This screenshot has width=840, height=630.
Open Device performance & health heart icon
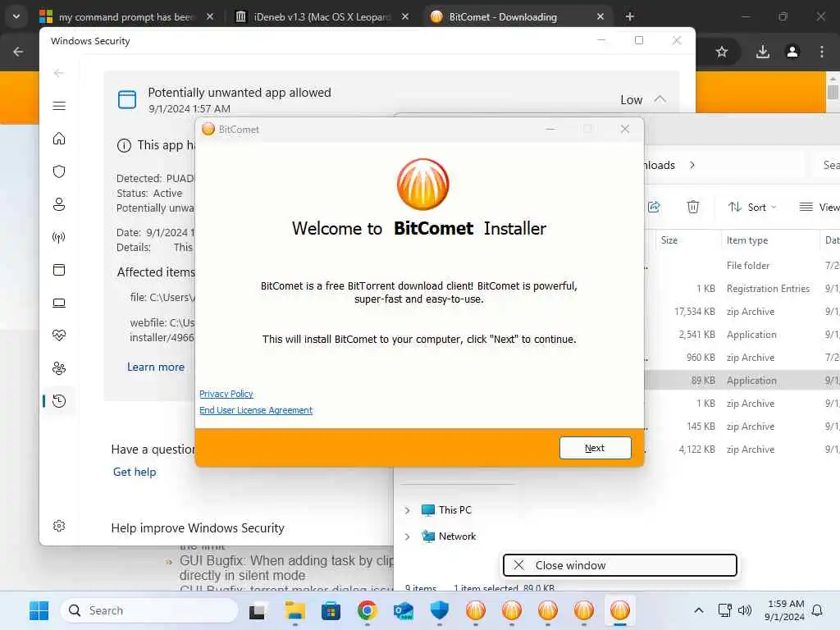(x=59, y=336)
